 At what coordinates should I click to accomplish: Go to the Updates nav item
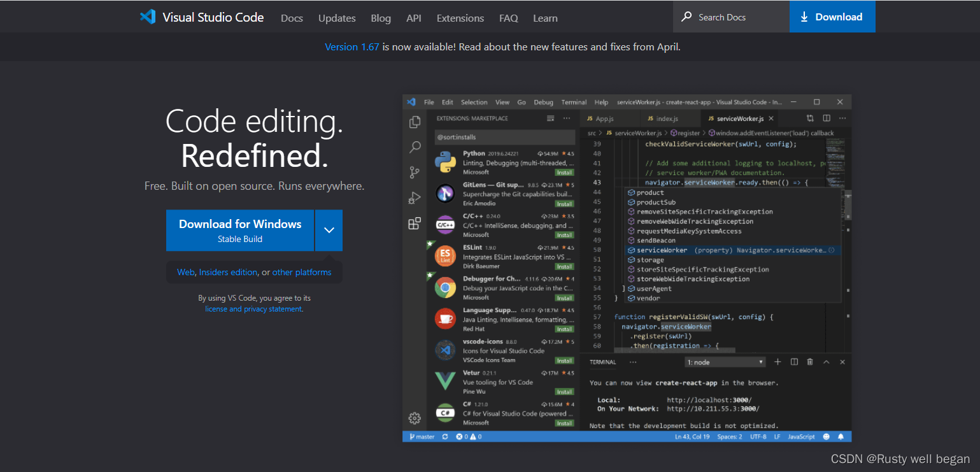click(337, 18)
